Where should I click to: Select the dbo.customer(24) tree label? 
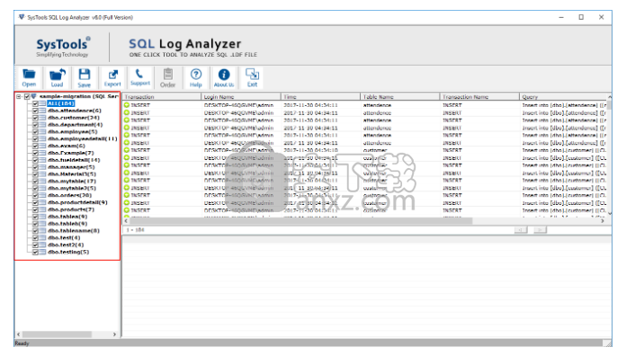tap(74, 118)
